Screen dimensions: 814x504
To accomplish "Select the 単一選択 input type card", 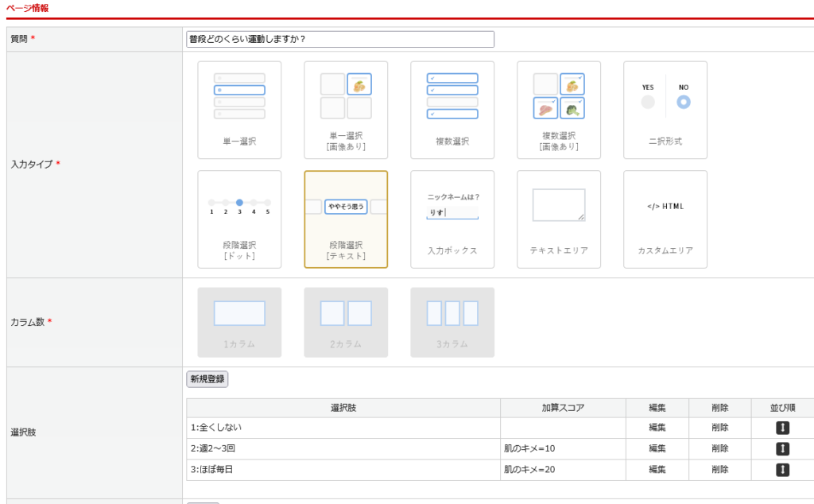I will pyautogui.click(x=239, y=110).
